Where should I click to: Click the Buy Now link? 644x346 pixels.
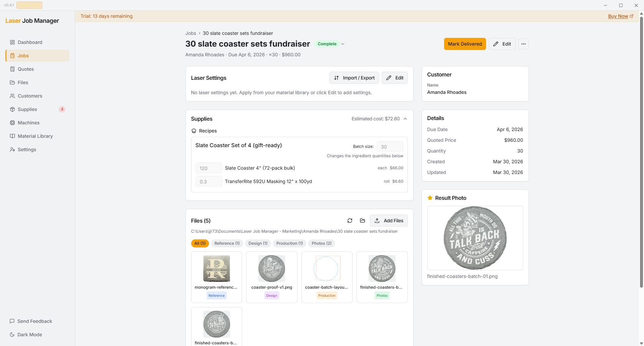click(x=618, y=16)
